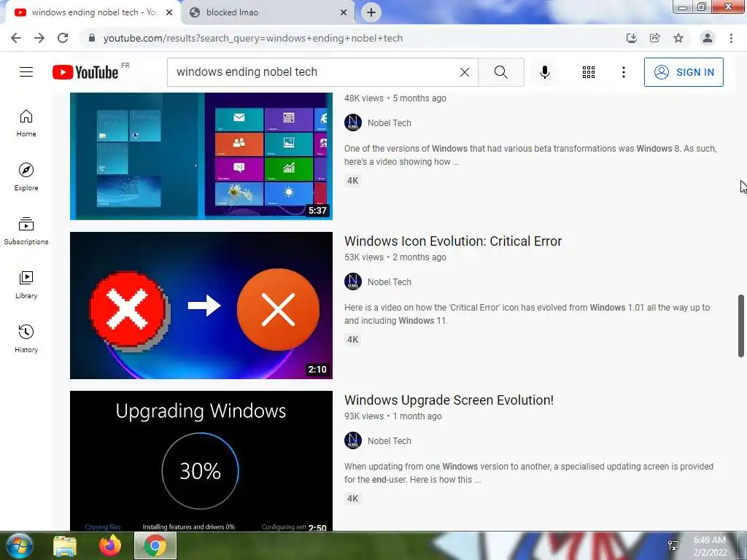
Task: Open History in the sidebar
Action: pyautogui.click(x=26, y=338)
